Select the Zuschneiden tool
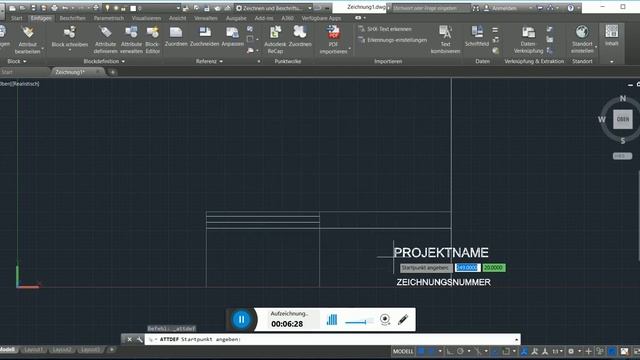 (x=204, y=36)
